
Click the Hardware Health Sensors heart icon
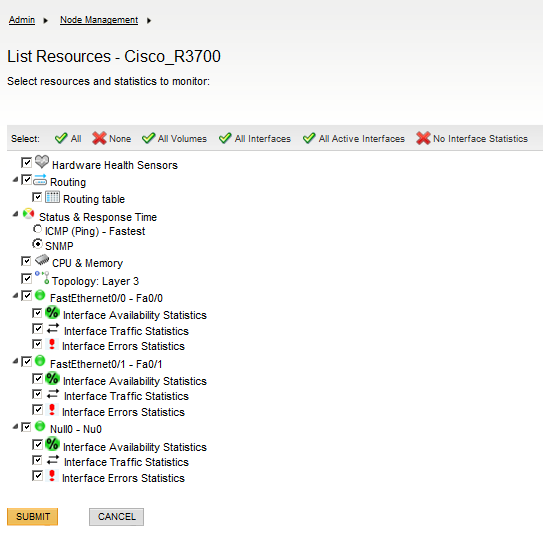pos(42,162)
